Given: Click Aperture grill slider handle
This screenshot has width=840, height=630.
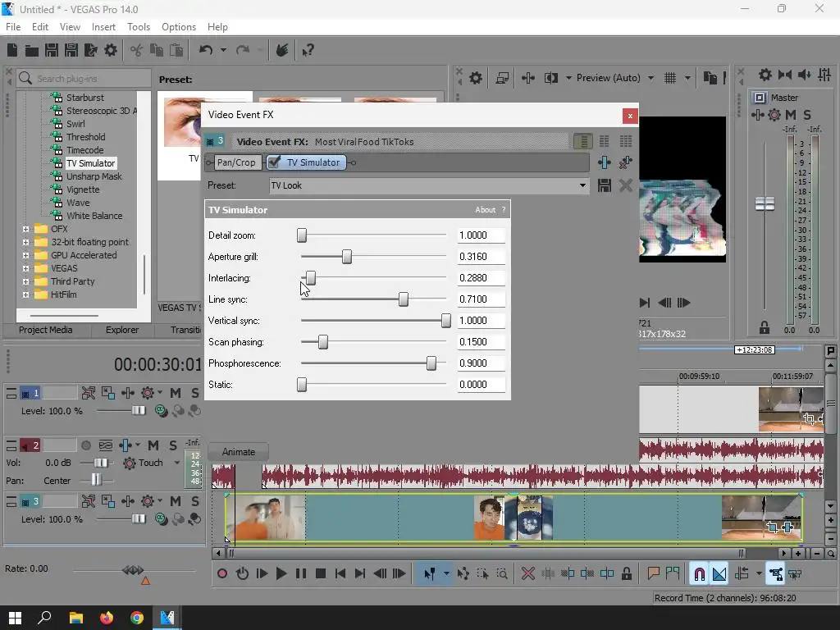Looking at the screenshot, I should [347, 257].
